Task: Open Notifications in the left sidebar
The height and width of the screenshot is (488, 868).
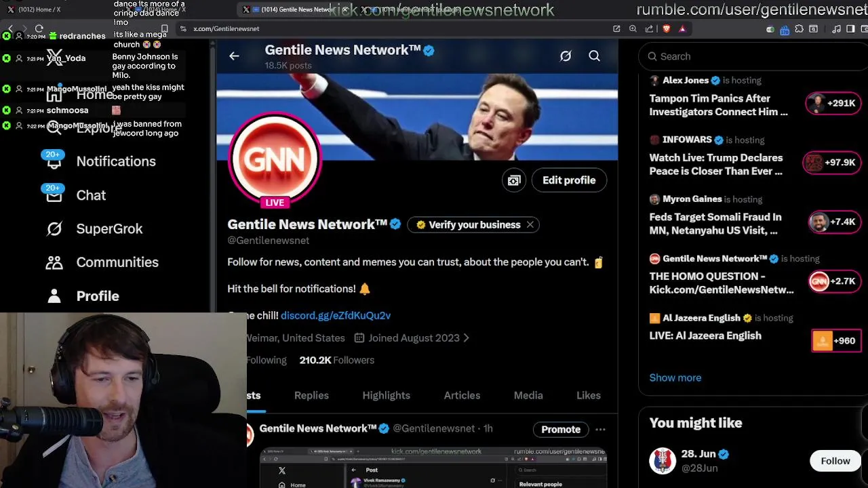Action: tap(116, 161)
